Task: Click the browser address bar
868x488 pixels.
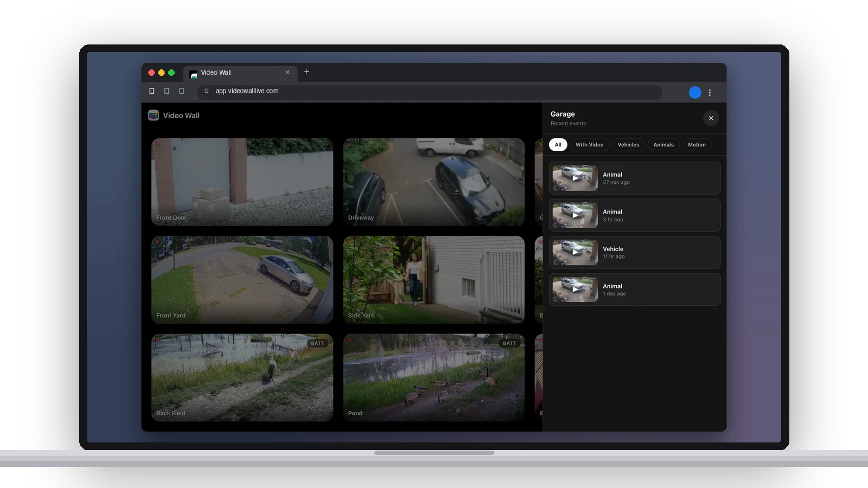Action: [x=430, y=91]
